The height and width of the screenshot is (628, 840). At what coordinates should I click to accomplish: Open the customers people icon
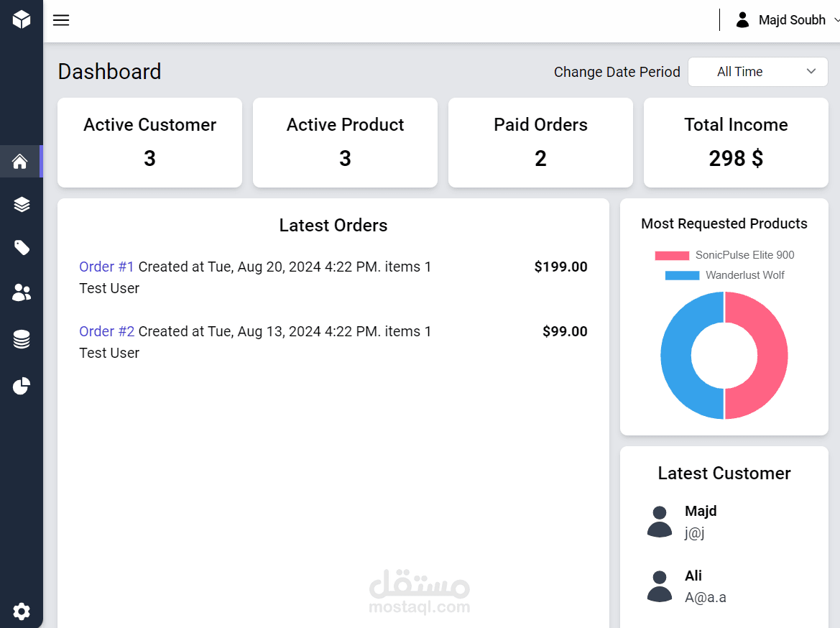(22, 292)
